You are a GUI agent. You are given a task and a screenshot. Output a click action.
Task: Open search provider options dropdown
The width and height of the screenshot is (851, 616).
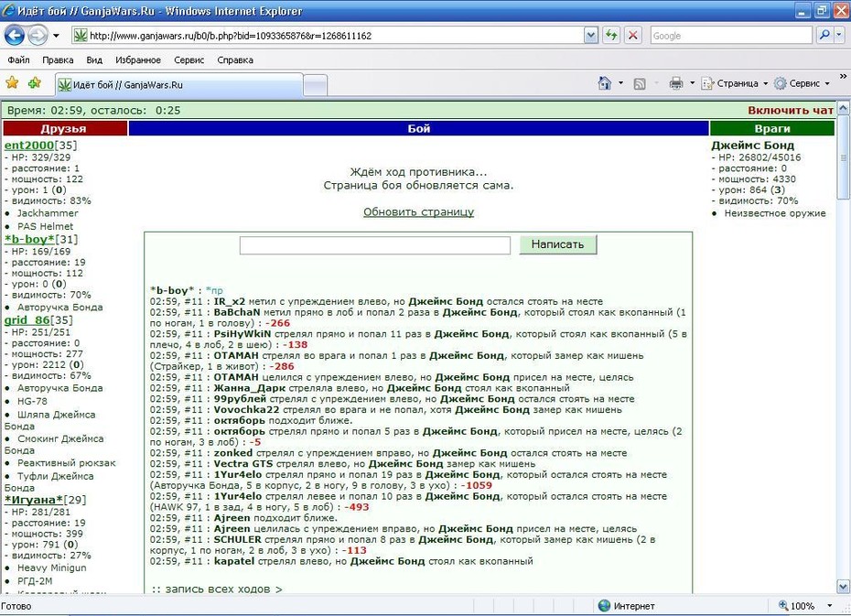[839, 36]
